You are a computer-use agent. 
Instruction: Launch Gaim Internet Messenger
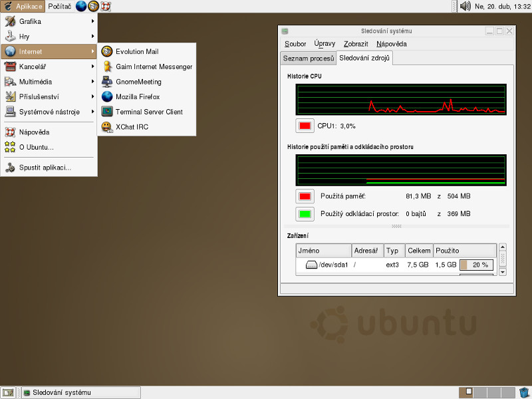tap(146, 66)
